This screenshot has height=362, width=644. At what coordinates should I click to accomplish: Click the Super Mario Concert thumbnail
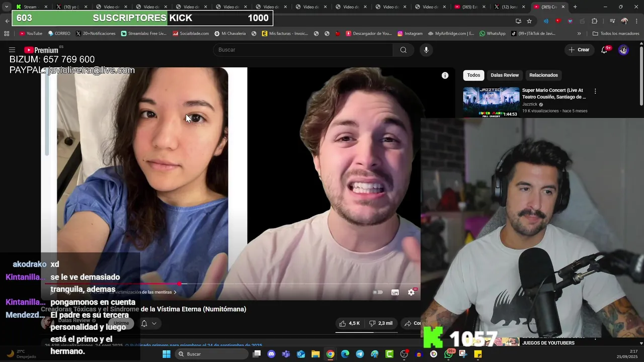click(491, 103)
